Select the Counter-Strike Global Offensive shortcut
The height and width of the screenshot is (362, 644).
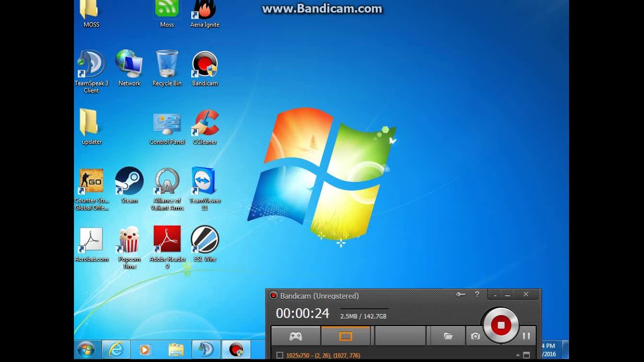(92, 189)
